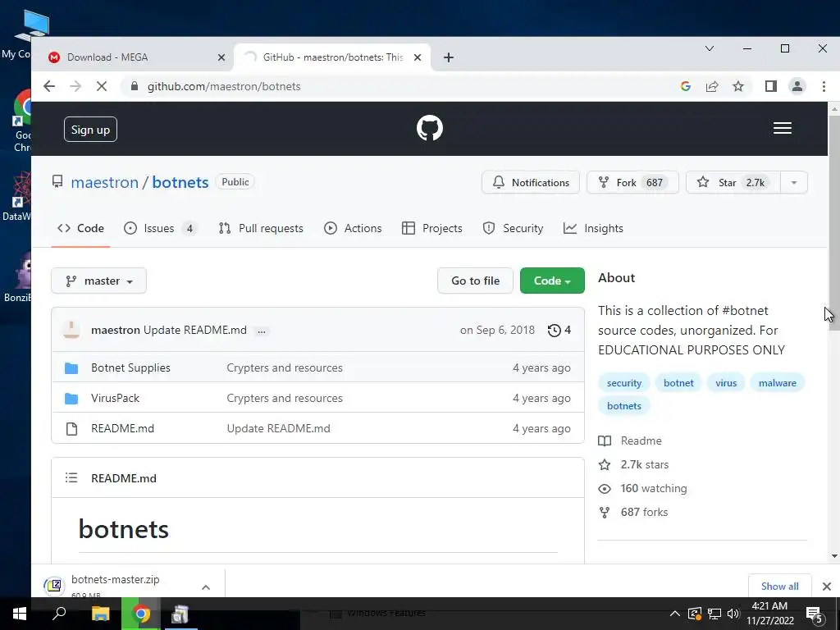Click the malware topic tag
This screenshot has height=630, width=840.
pos(778,383)
